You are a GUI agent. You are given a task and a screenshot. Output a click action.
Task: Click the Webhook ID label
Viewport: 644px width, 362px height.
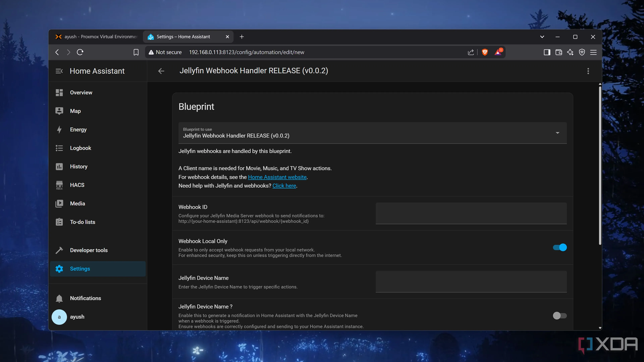[x=193, y=207]
